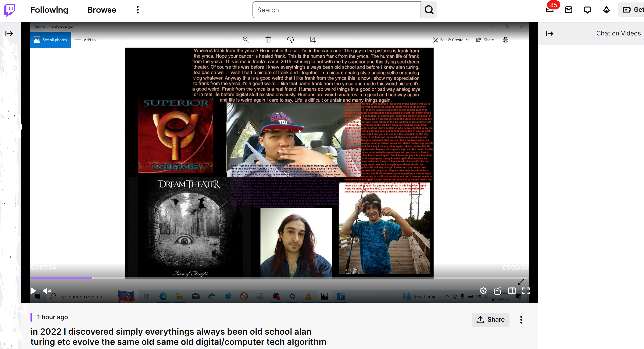This screenshot has height=349, width=644.
Task: Enter fullscreen video mode
Action: [x=526, y=291]
